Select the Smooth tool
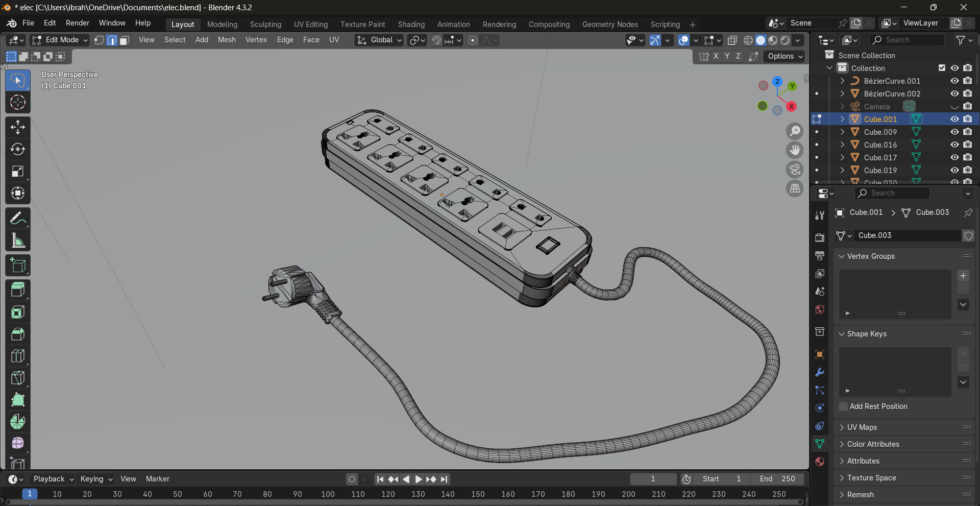The height and width of the screenshot is (506, 980). [x=18, y=443]
